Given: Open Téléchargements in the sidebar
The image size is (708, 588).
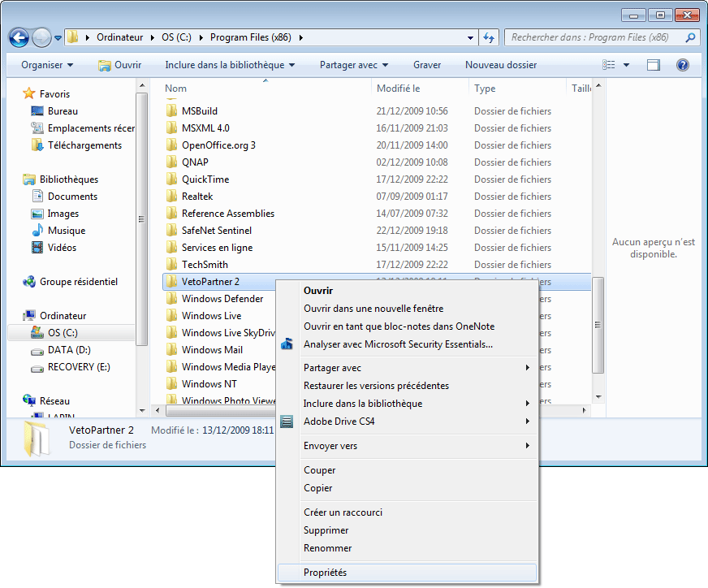Looking at the screenshot, I should [x=76, y=145].
